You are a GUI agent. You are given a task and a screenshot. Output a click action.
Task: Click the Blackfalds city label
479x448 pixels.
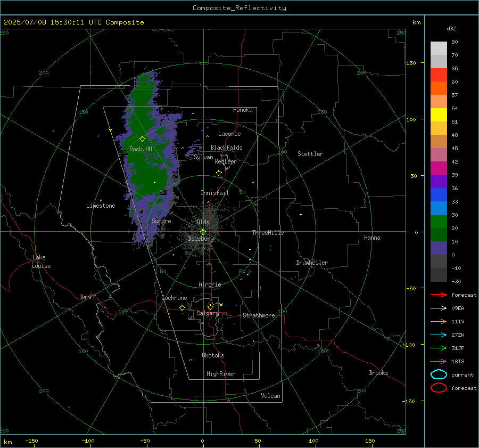226,148
